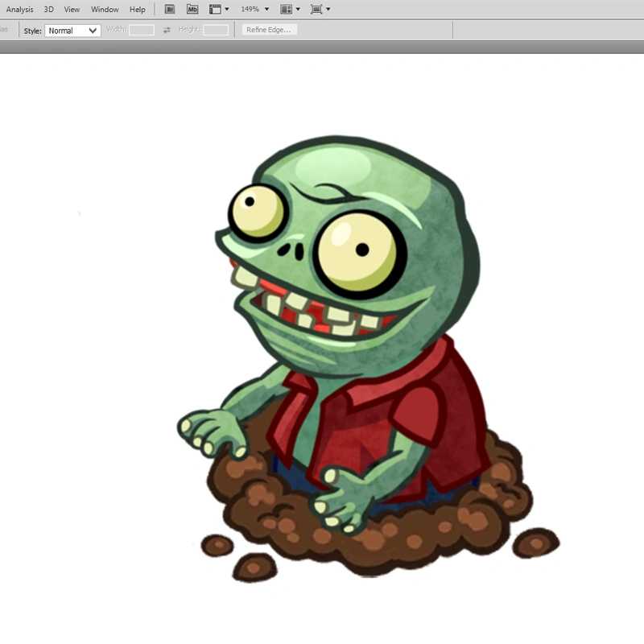The image size is (644, 644).
Task: Expand the Screen Mode dropdown arrow
Action: [x=328, y=9]
